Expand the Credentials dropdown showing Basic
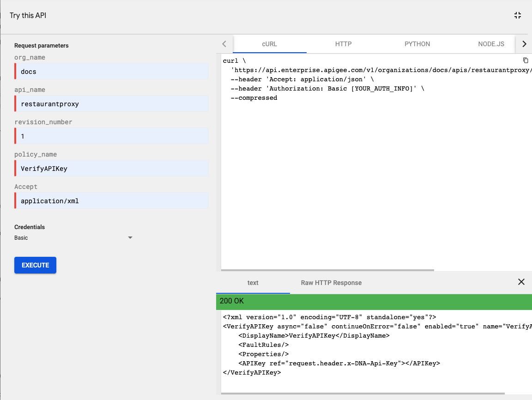This screenshot has width=532, height=400. [x=74, y=238]
